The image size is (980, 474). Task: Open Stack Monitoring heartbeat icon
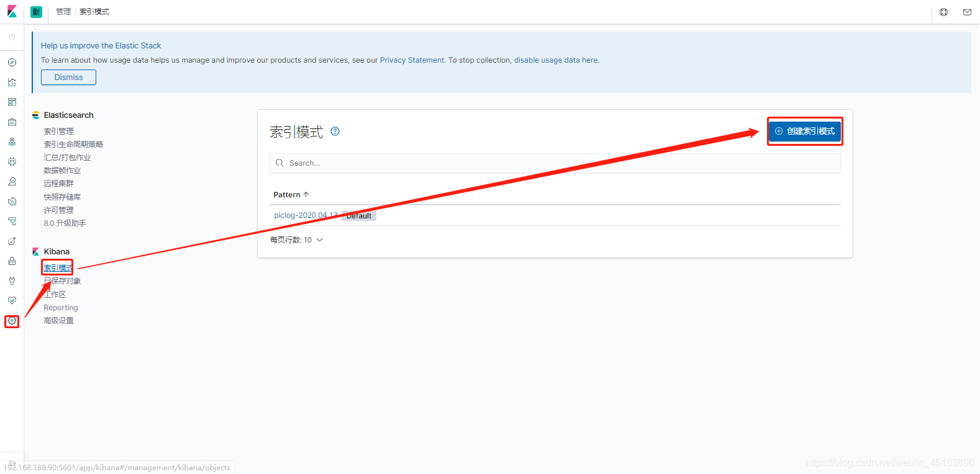click(12, 300)
